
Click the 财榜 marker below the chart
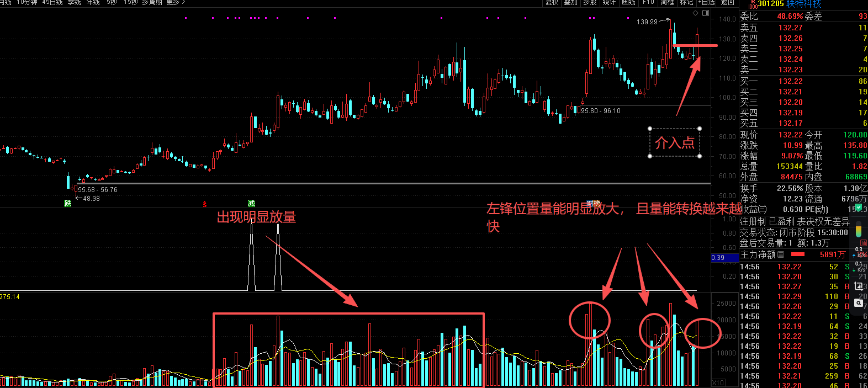tap(593, 204)
